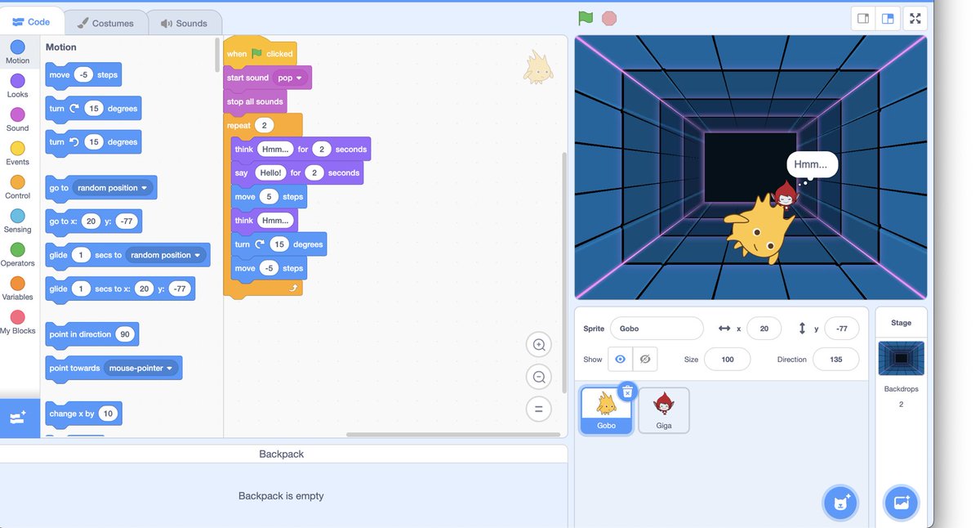Click the change x by 10 block
980x528 pixels.
(x=83, y=414)
